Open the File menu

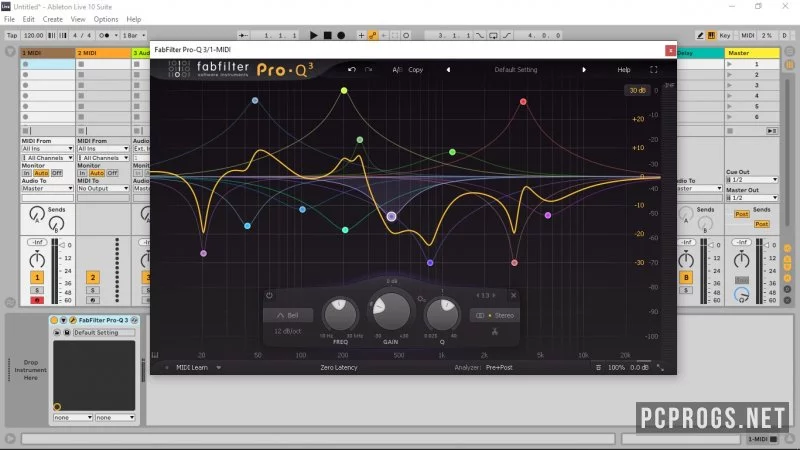point(9,19)
